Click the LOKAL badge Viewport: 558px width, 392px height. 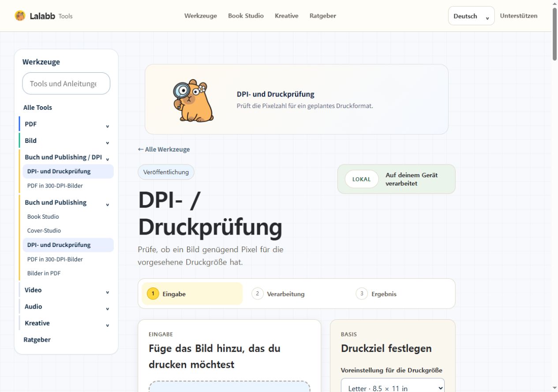point(362,179)
